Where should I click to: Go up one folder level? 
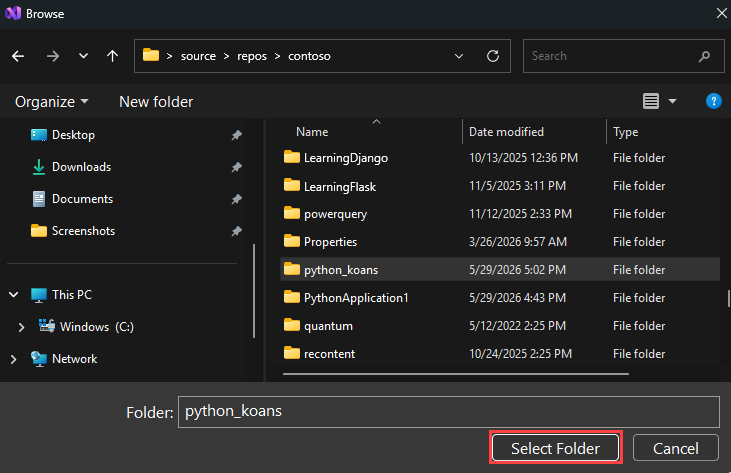[x=112, y=56]
